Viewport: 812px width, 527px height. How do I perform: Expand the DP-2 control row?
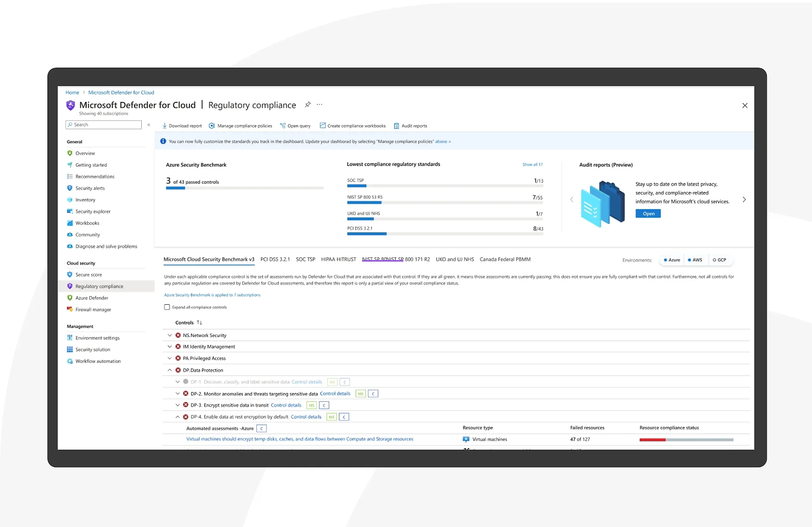178,393
